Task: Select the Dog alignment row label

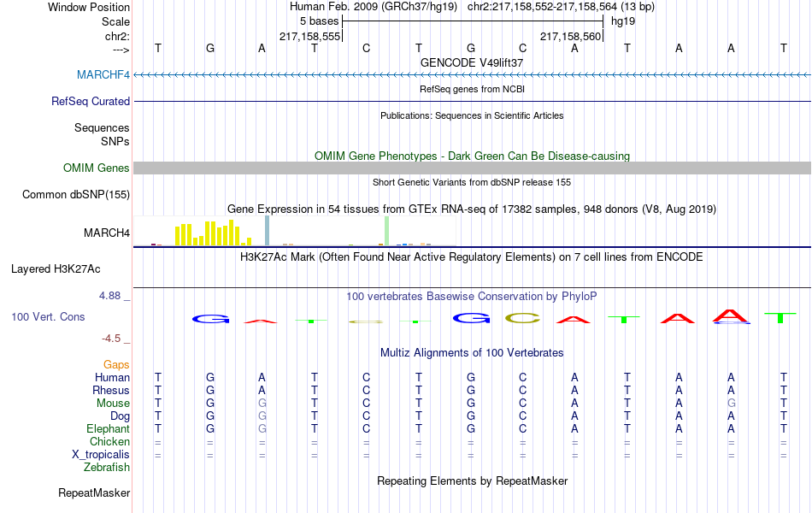Action: pyautogui.click(x=121, y=416)
